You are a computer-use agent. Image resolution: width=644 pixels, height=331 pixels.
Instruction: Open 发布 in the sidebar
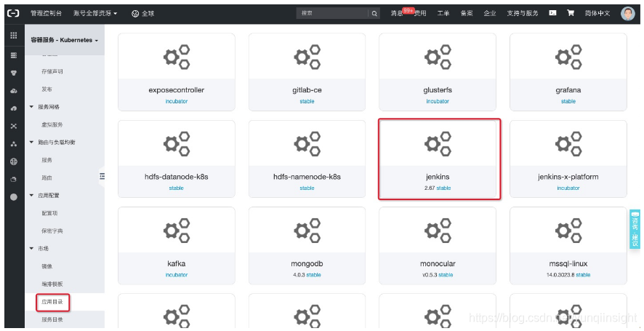(x=47, y=89)
